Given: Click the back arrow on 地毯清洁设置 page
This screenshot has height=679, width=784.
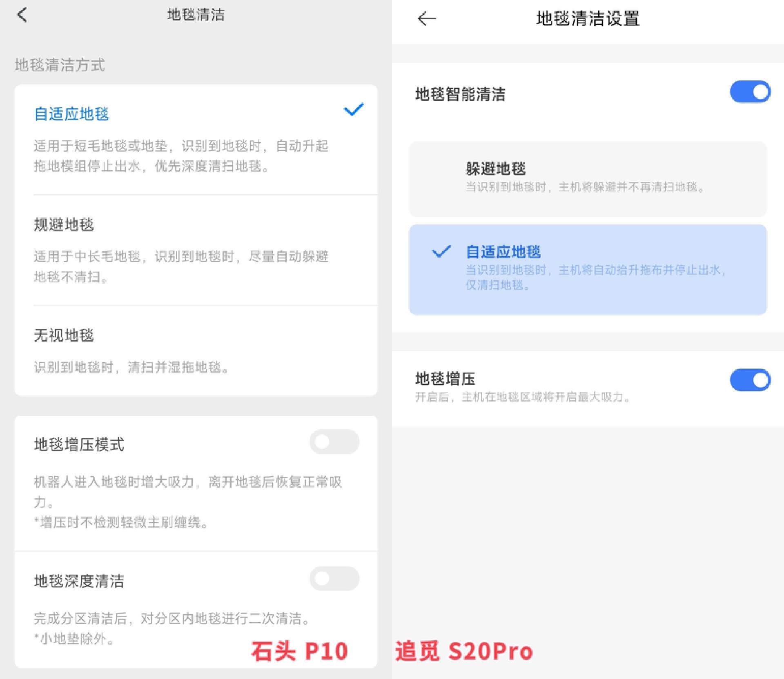Looking at the screenshot, I should click(427, 18).
